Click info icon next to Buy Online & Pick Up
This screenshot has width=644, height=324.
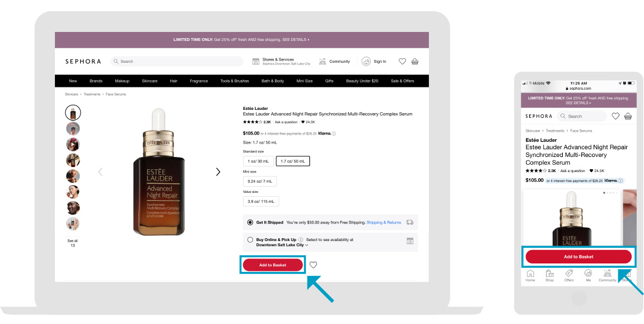click(x=301, y=239)
